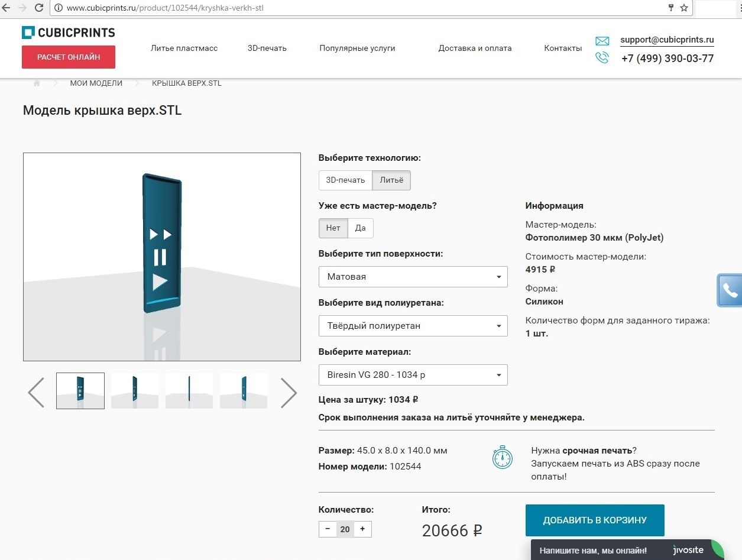Select the Литьё technology option
The image size is (742, 560).
(x=391, y=180)
